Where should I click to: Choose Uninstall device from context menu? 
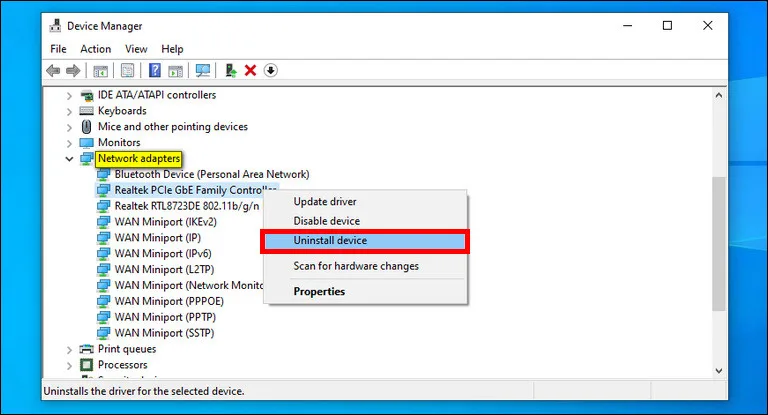pos(365,241)
